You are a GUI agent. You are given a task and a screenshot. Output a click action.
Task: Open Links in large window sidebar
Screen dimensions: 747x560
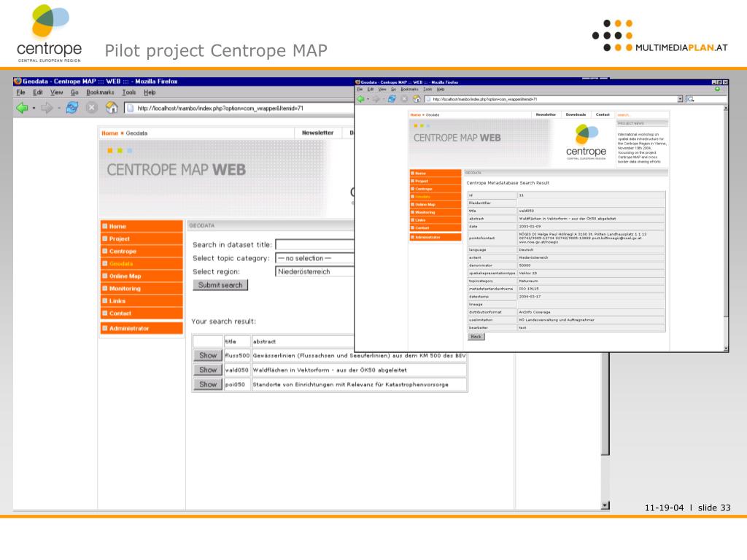point(142,300)
